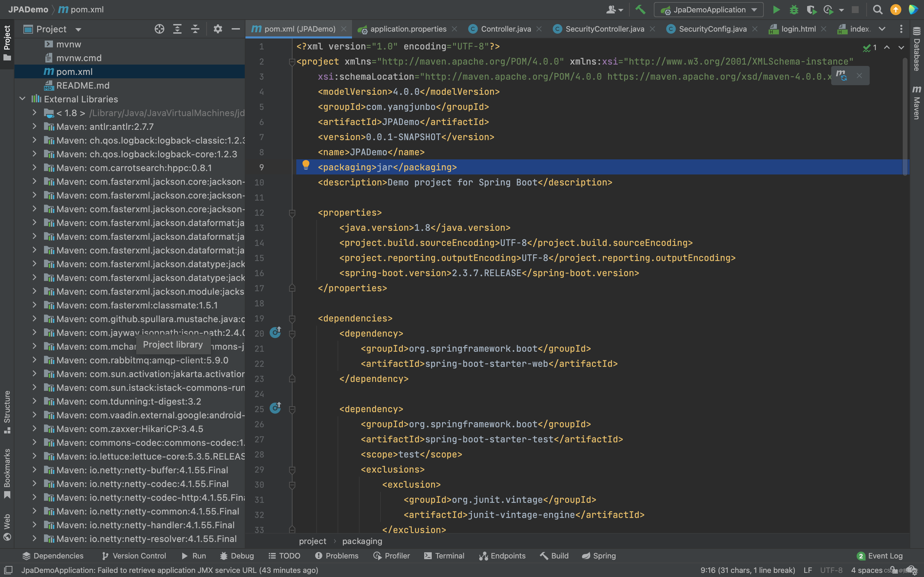Viewport: 924px width, 577px height.
Task: Click the Search everywhere magnifier icon
Action: pos(878,9)
